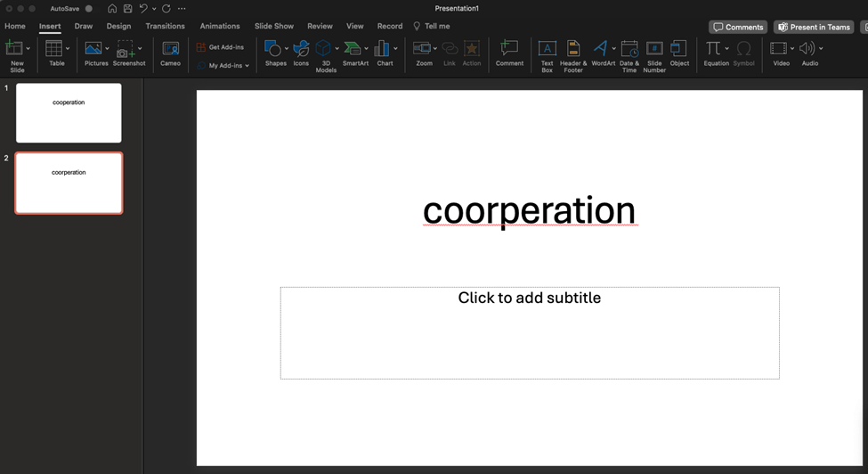Save the presentation with the disk icon
The height and width of the screenshot is (474, 868).
click(128, 8)
